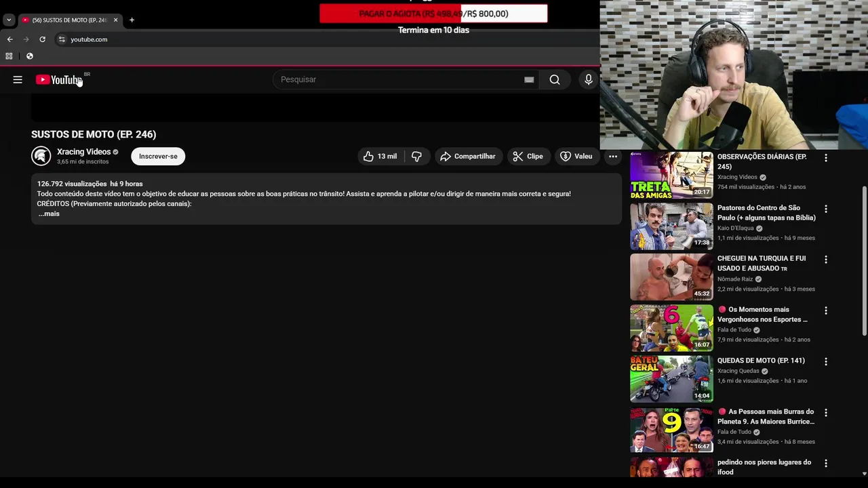Screen dimensions: 868x488
Task: Start voice search with microphone icon
Action: point(588,80)
